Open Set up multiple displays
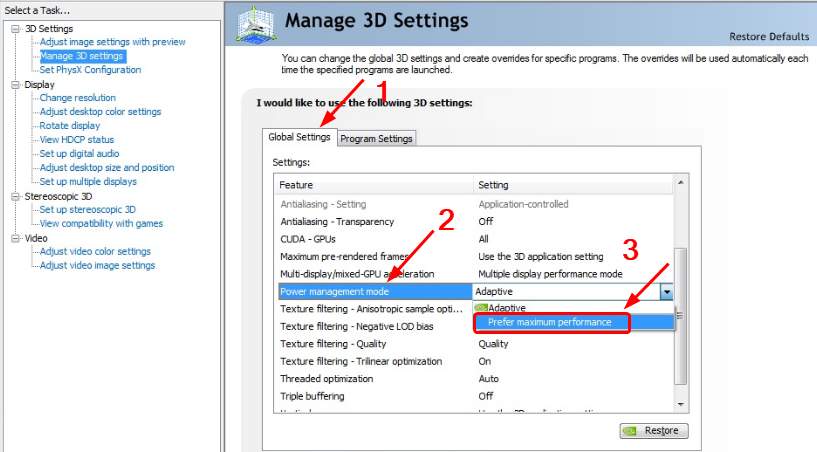 [88, 182]
